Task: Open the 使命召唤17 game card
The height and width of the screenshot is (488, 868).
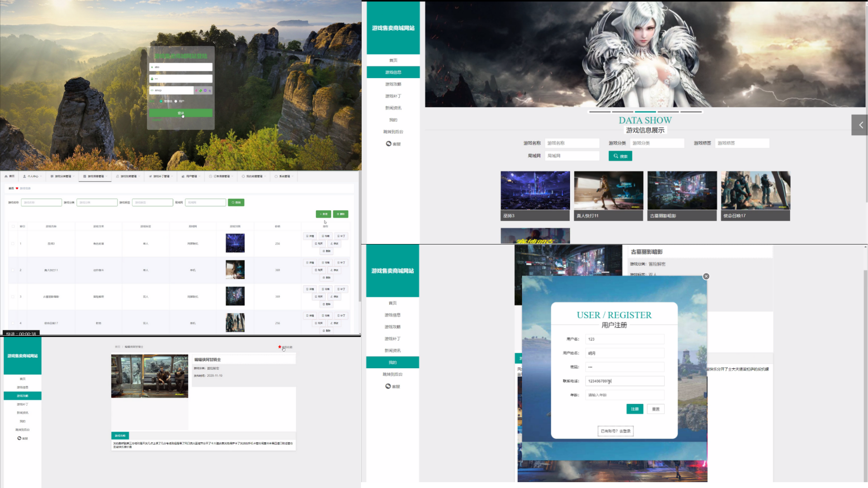Action: click(755, 196)
